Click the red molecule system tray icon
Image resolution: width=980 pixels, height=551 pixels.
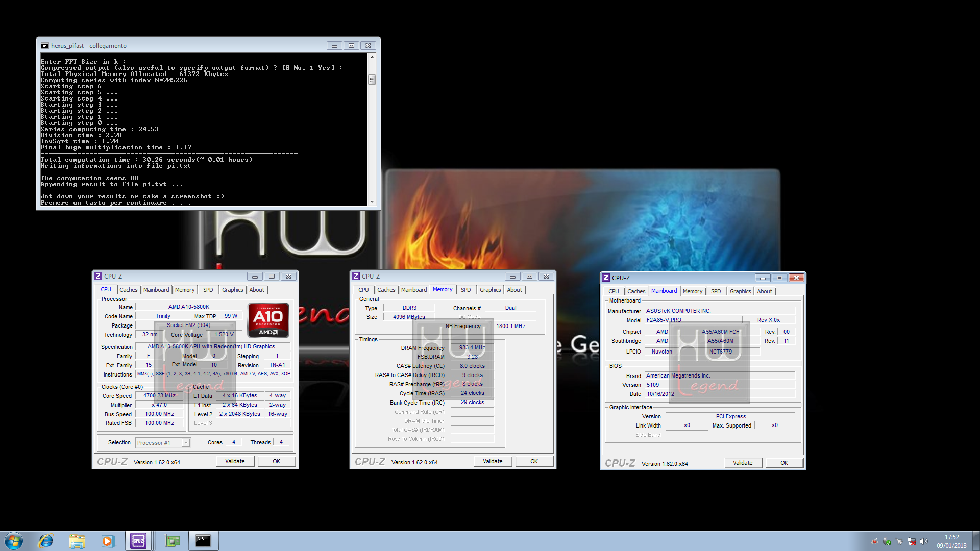875,541
